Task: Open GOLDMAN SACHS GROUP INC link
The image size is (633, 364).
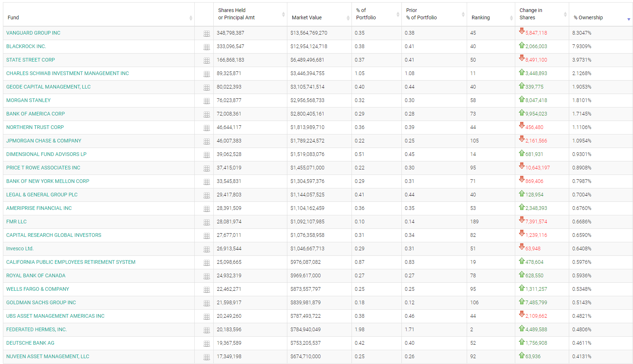Action: pos(41,302)
